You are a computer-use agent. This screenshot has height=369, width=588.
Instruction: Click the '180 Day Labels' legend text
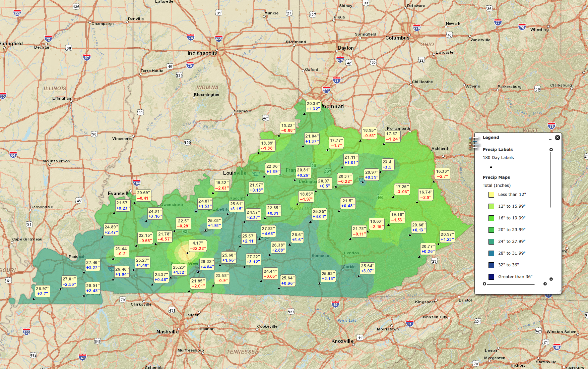click(x=498, y=158)
